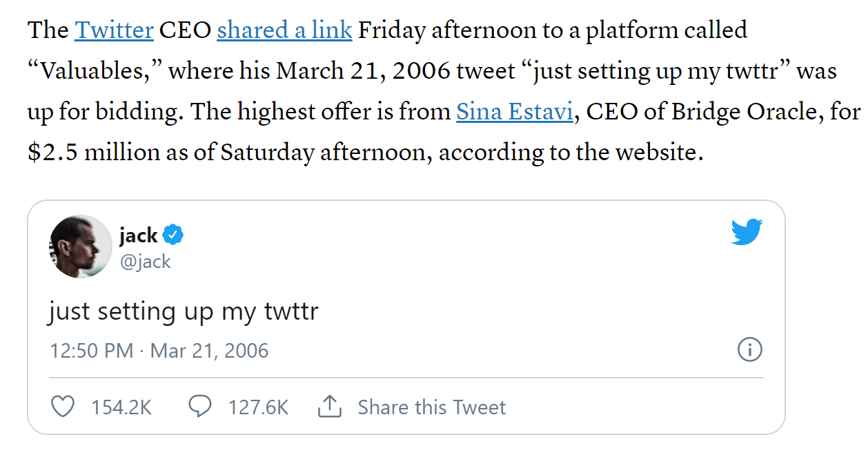Click the "Share this Tweet" label

click(432, 407)
